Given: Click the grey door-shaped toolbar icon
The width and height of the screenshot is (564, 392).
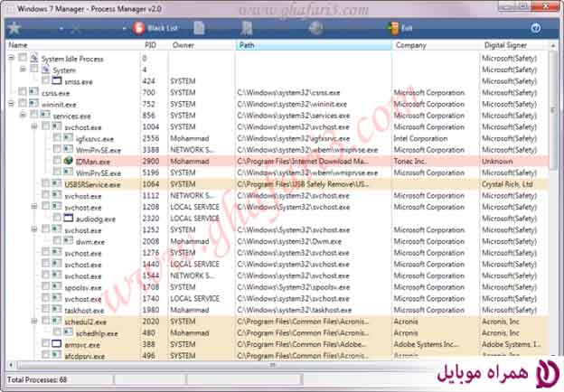Looking at the screenshot, I should point(247,28).
